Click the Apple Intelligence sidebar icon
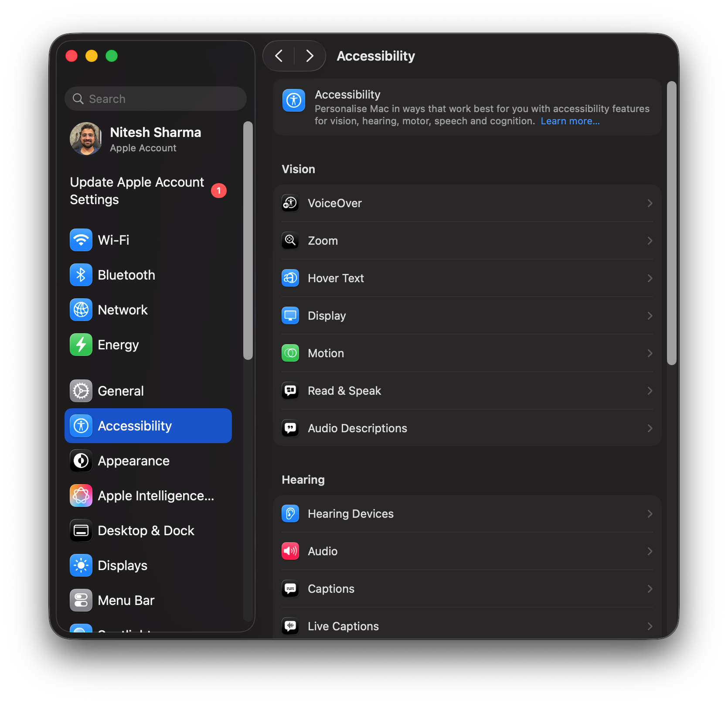Image resolution: width=728 pixels, height=704 pixels. pos(81,496)
